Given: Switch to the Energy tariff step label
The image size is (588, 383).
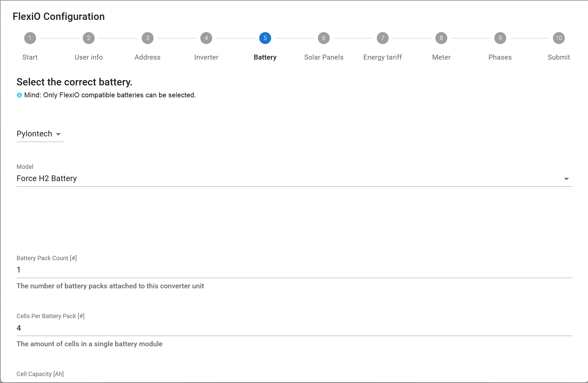Looking at the screenshot, I should coord(382,57).
